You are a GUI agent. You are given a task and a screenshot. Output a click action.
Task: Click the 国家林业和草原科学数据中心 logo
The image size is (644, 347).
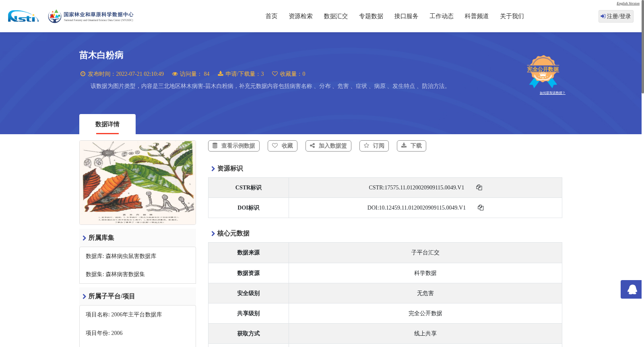pyautogui.click(x=91, y=16)
